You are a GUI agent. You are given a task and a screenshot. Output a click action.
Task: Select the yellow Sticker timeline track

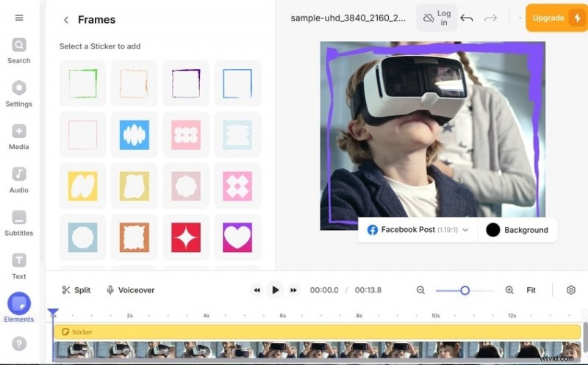click(x=318, y=332)
